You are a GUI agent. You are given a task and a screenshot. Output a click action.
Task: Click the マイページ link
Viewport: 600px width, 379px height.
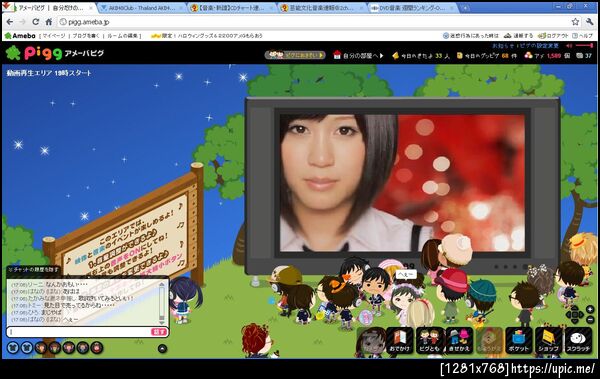[54, 36]
